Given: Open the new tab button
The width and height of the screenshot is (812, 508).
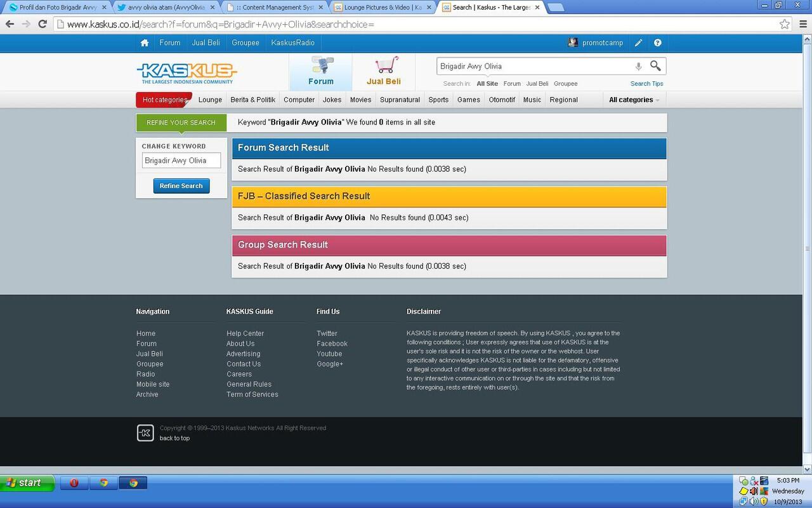Looking at the screenshot, I should tap(555, 8).
